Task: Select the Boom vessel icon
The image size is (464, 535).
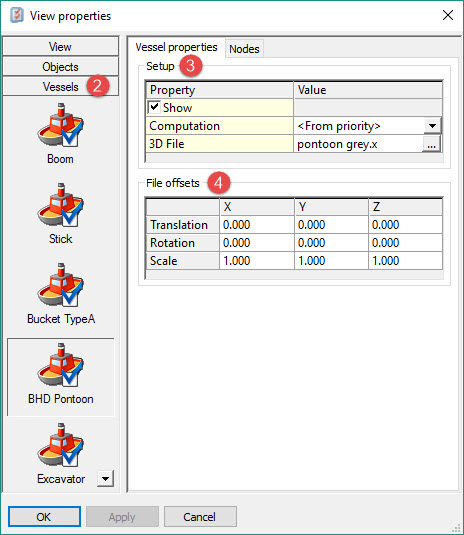Action: [60, 125]
